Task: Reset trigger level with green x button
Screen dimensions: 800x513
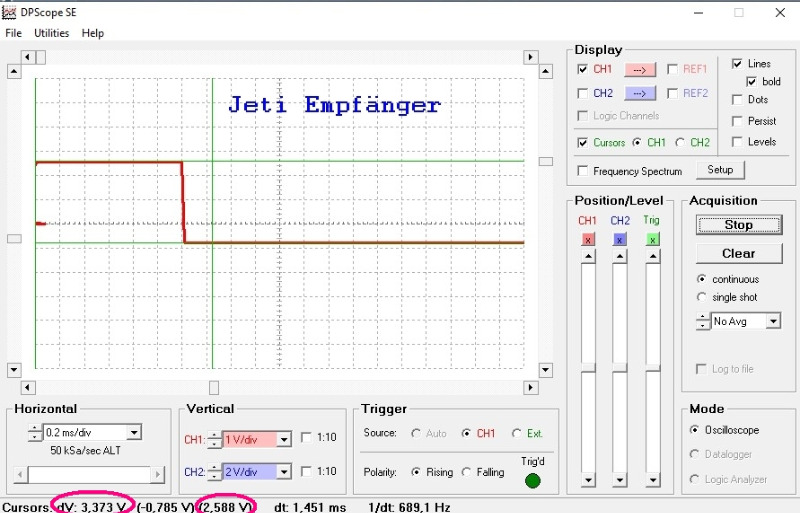Action: point(653,239)
